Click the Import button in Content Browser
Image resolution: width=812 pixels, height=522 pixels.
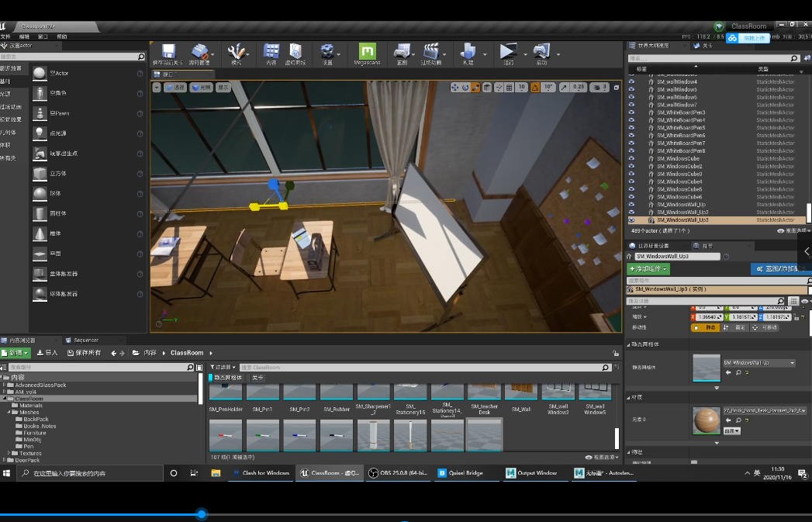point(48,353)
